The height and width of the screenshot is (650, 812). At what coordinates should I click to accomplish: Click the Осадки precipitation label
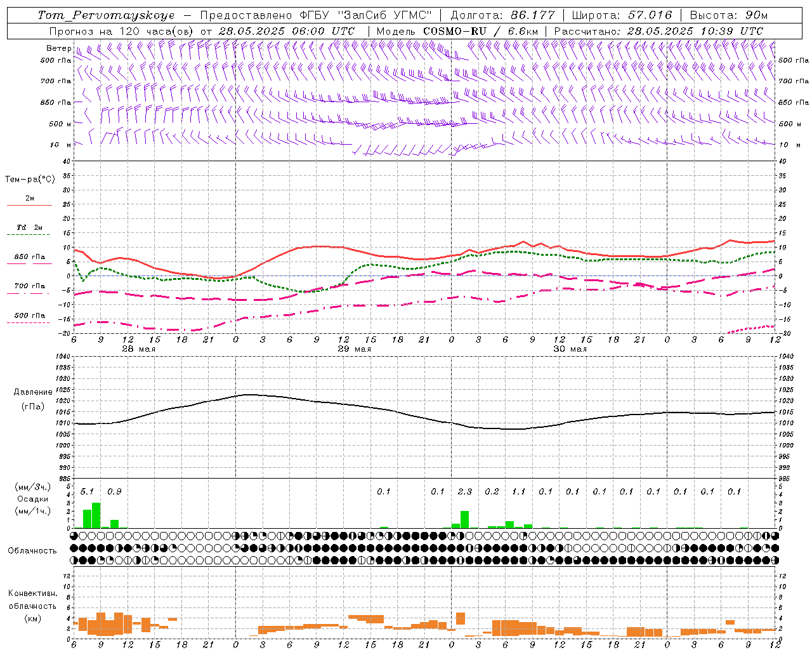[32, 499]
